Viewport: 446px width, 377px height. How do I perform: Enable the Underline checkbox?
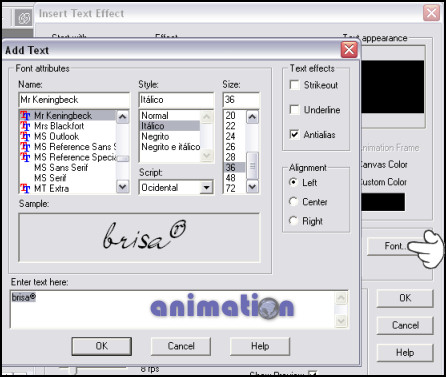295,110
